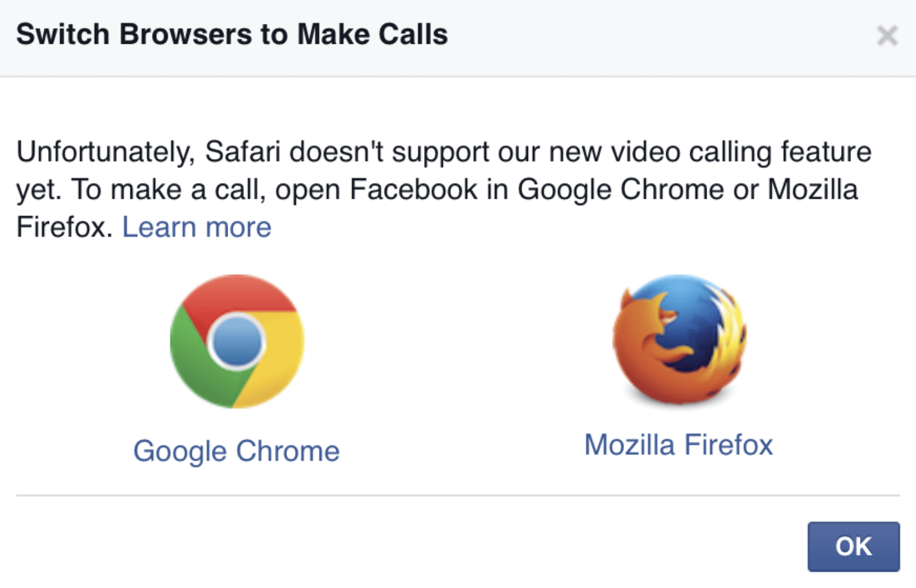Close the Switch Browsers dialog with X
The width and height of the screenshot is (916, 588).
click(x=887, y=36)
